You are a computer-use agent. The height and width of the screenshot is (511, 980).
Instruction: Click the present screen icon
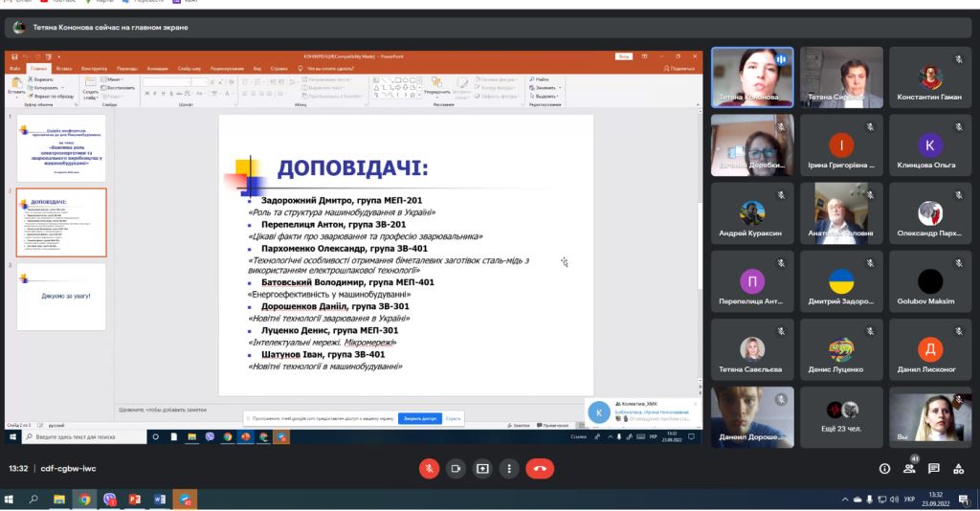click(482, 469)
